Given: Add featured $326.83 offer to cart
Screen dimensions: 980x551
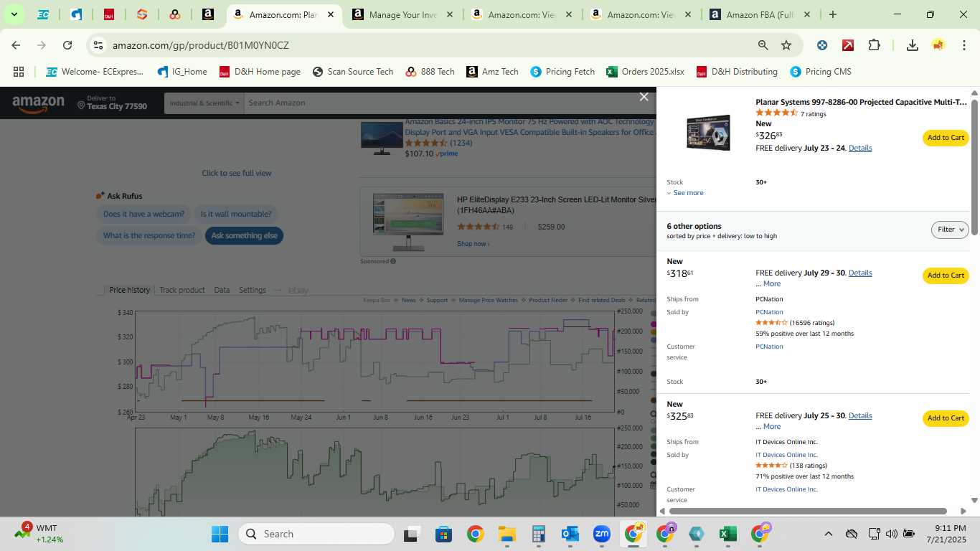Looking at the screenshot, I should coord(946,138).
